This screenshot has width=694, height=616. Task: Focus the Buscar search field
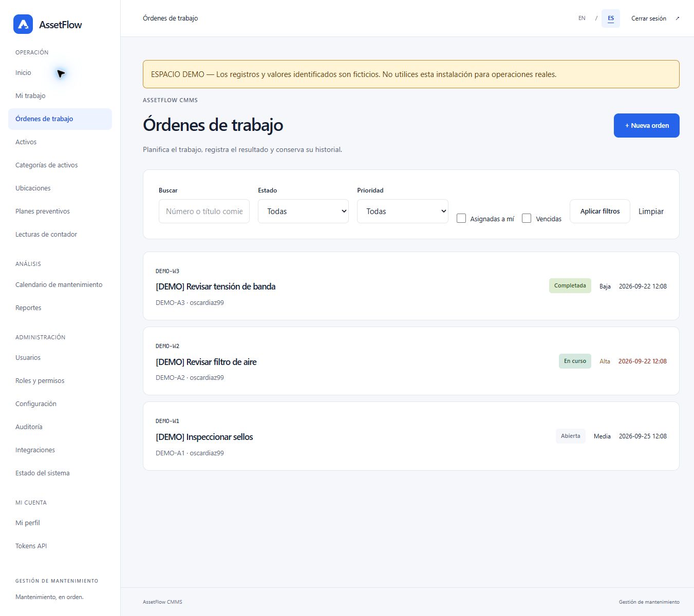204,211
